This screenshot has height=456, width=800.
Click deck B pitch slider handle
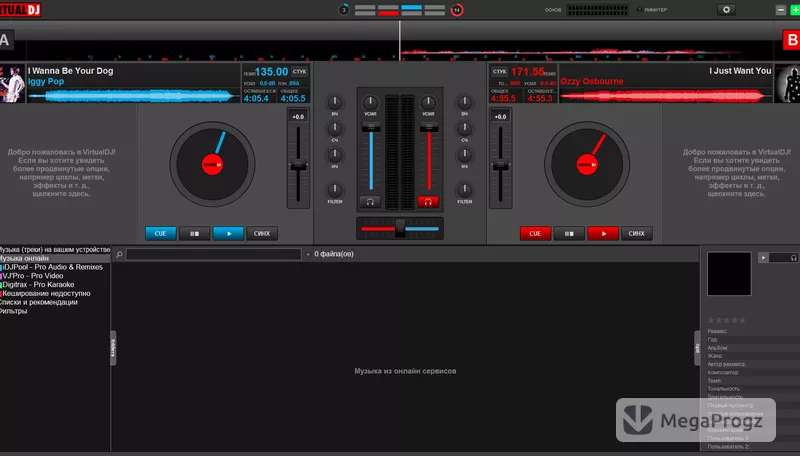pos(501,165)
